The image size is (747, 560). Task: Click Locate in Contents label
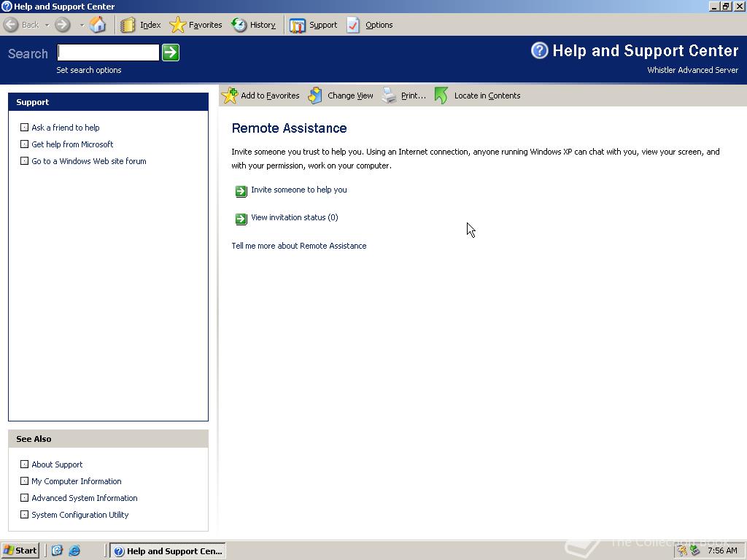(x=487, y=96)
